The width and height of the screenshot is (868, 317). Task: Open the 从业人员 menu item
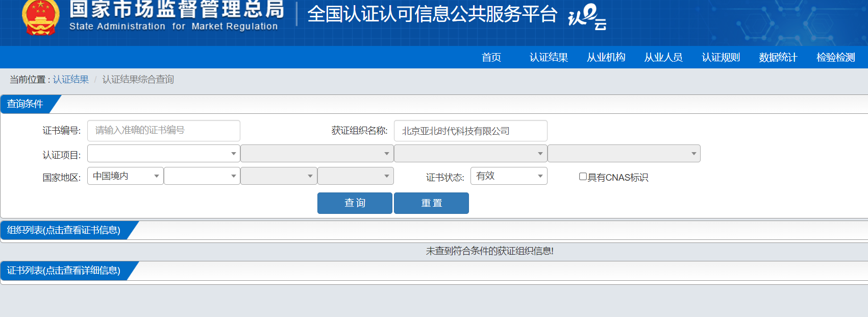coord(663,57)
